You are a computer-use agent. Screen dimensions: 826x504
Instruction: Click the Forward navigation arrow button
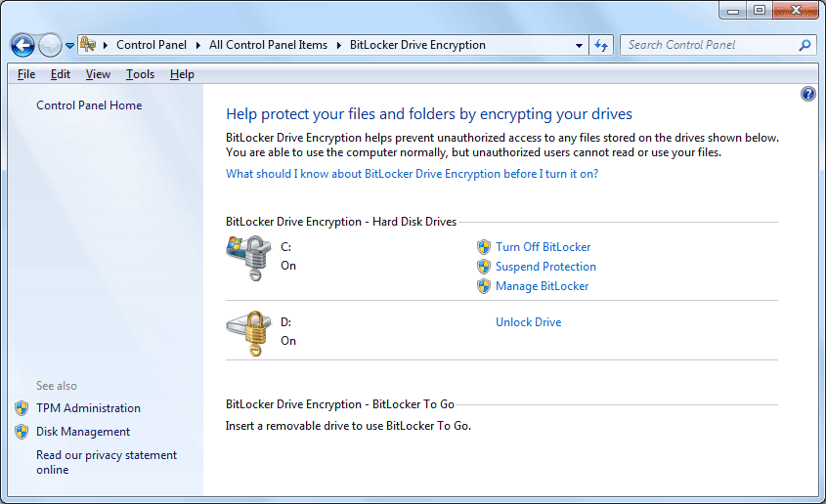[50, 45]
